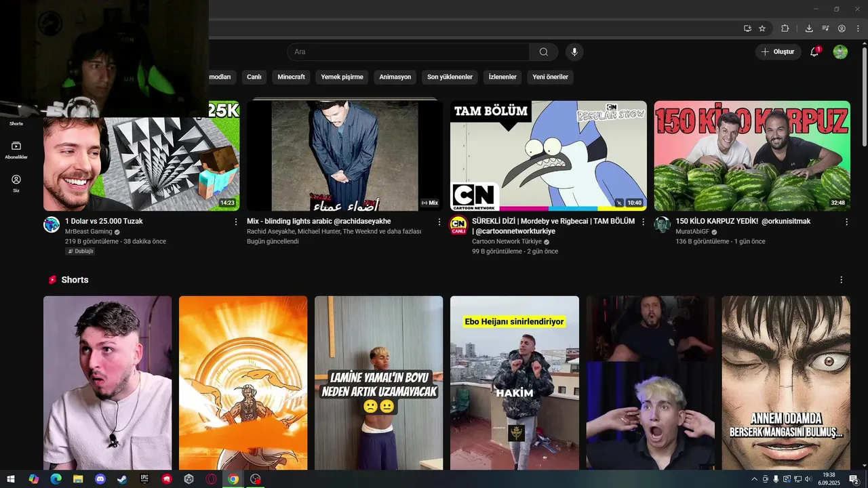Open the MrBeast Gaming channel name link
This screenshot has width=868, height=488.
coord(89,232)
